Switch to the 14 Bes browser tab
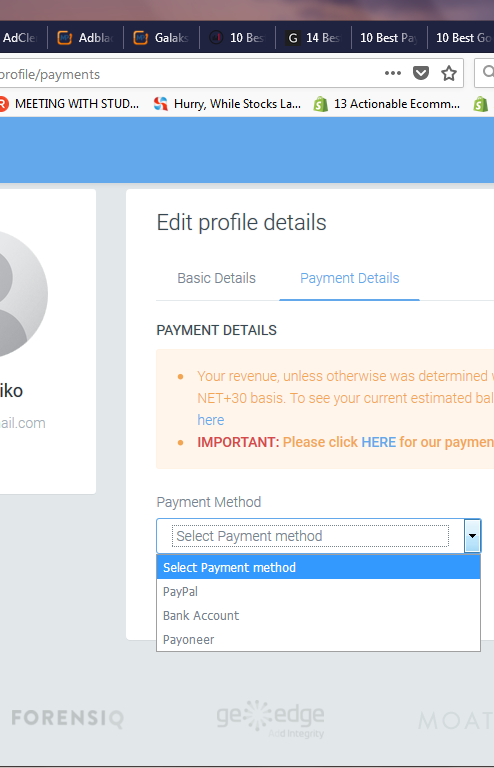The width and height of the screenshot is (494, 768). pos(314,38)
